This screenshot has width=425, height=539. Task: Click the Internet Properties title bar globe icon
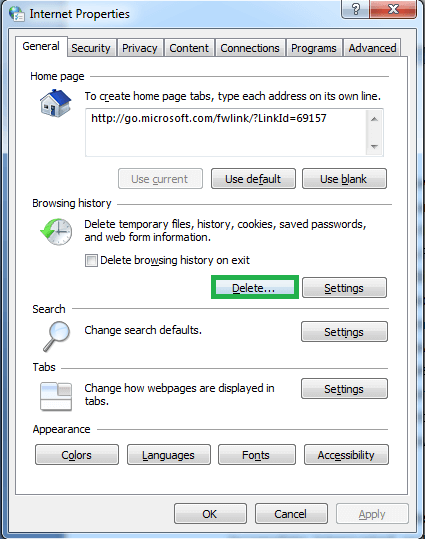(16, 14)
